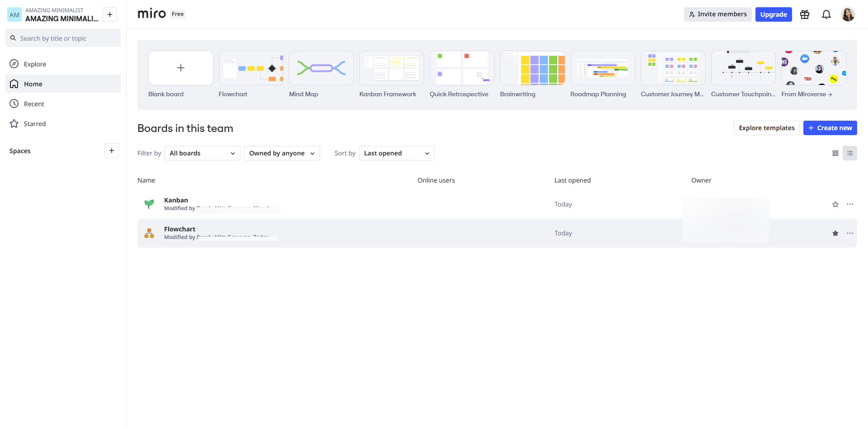868x427 pixels.
Task: Switch to list view layout
Action: [850, 153]
